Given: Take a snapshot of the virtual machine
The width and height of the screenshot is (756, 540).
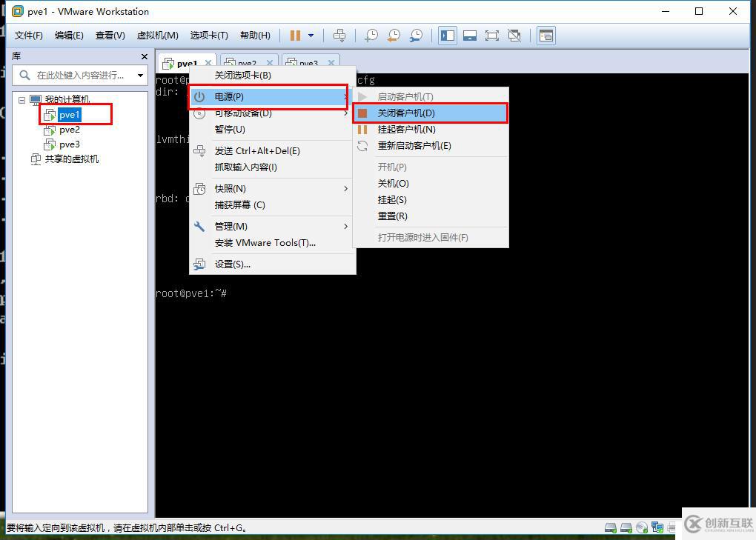Looking at the screenshot, I should (370, 35).
